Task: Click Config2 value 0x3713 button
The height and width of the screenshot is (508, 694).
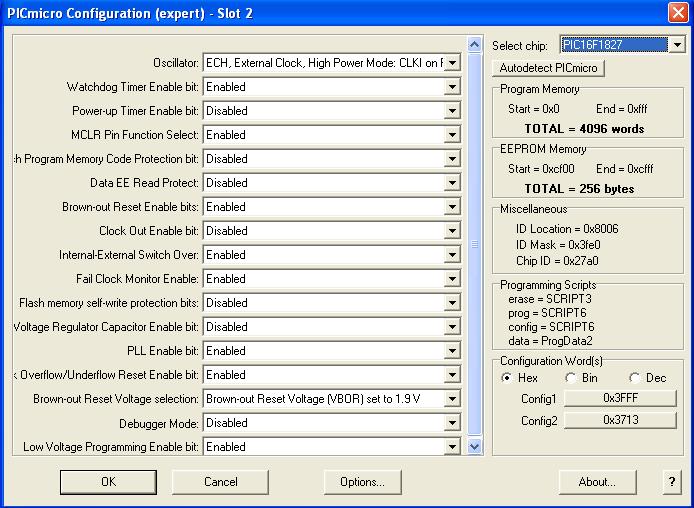Action: pos(621,419)
